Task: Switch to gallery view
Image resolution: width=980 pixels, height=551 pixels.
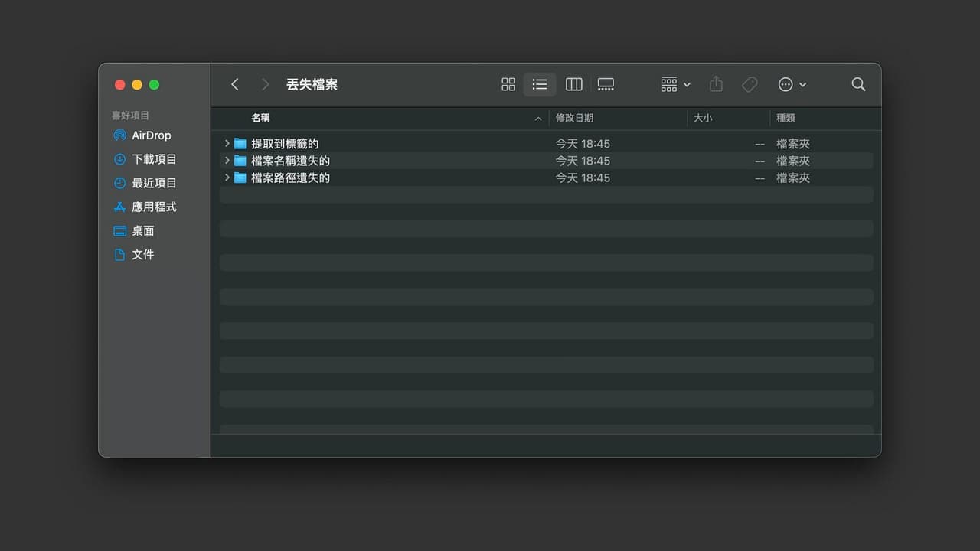Action: tap(606, 84)
